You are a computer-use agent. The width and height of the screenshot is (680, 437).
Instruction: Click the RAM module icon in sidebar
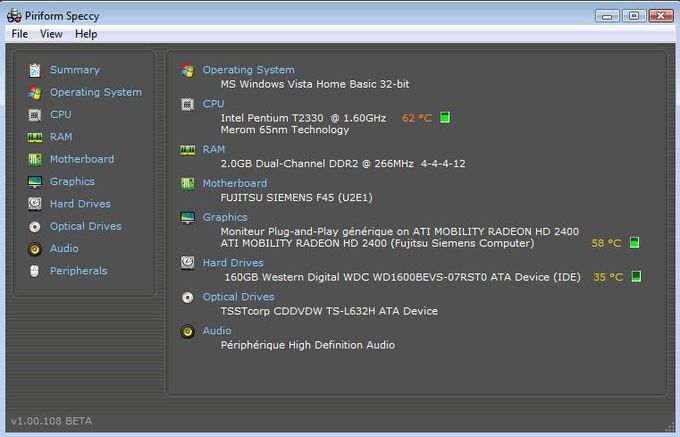(x=35, y=137)
